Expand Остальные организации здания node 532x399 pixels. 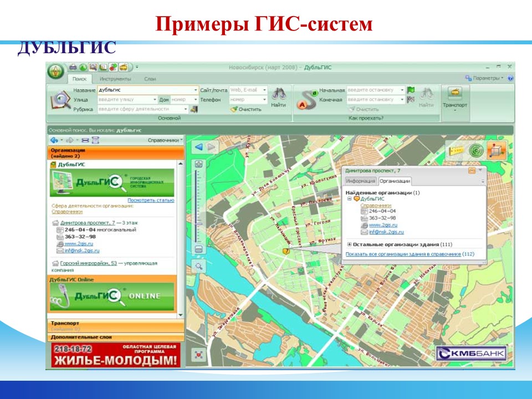(x=349, y=244)
